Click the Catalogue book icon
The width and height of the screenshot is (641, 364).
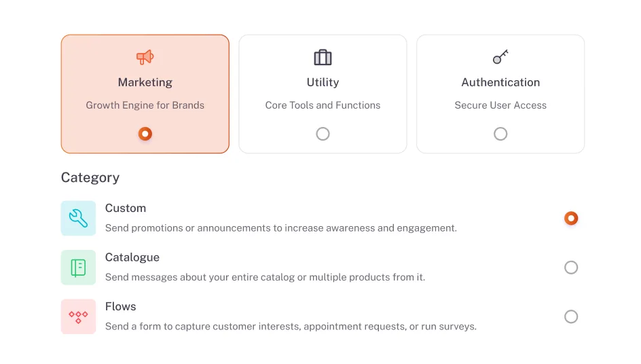point(78,268)
